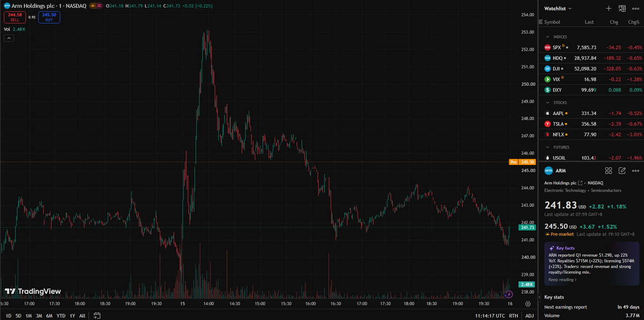
Task: Select the 6M time range
Action: (x=49, y=316)
